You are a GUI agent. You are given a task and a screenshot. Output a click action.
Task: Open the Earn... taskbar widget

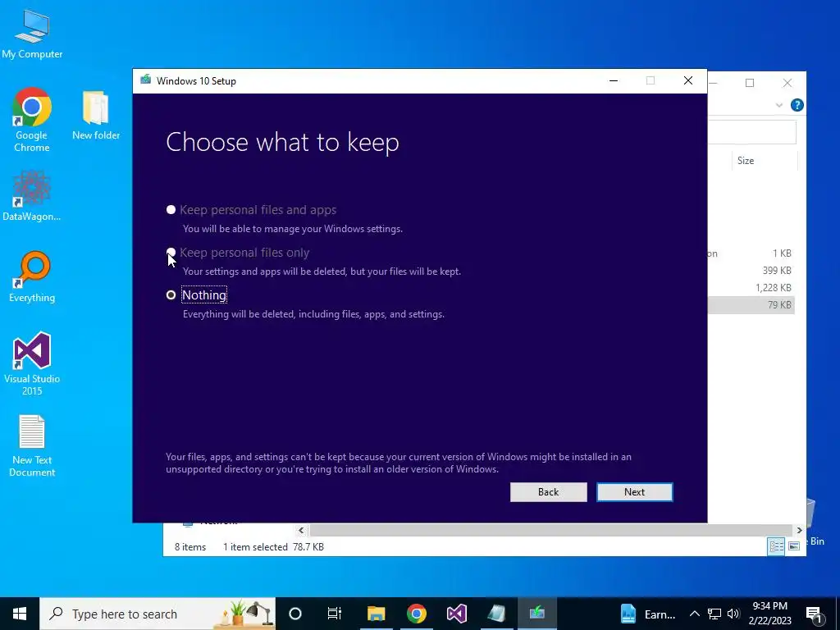(648, 614)
